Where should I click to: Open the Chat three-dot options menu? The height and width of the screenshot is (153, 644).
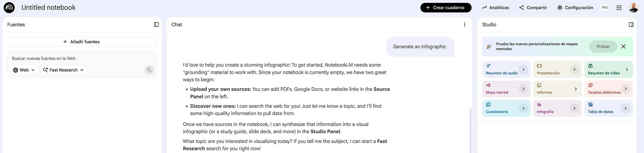[x=464, y=25]
